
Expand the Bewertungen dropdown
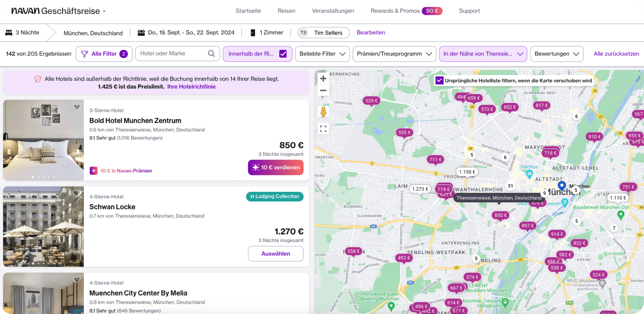[557, 54]
